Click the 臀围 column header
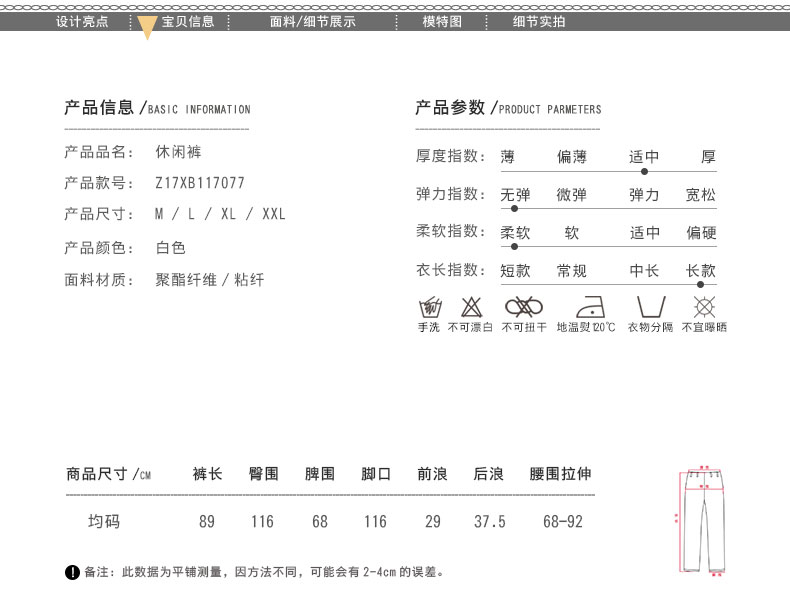Viewport: 790px width, 591px height. pyautogui.click(x=264, y=474)
